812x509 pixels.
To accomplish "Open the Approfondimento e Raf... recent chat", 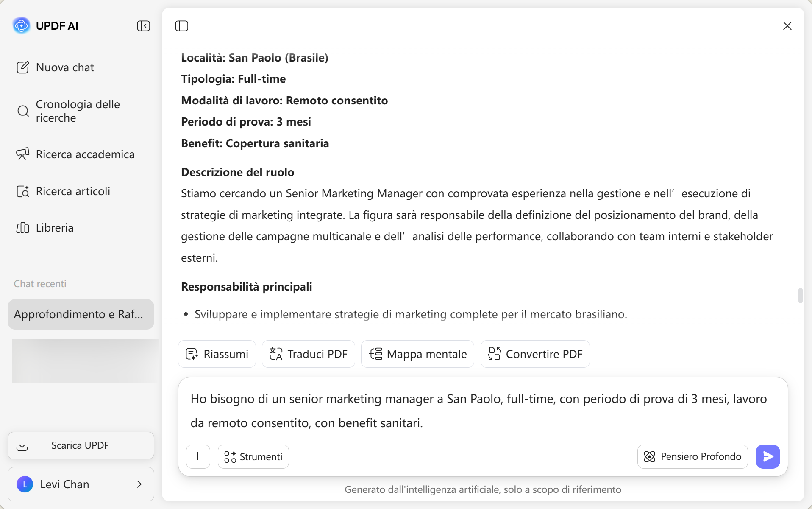I will [x=81, y=314].
